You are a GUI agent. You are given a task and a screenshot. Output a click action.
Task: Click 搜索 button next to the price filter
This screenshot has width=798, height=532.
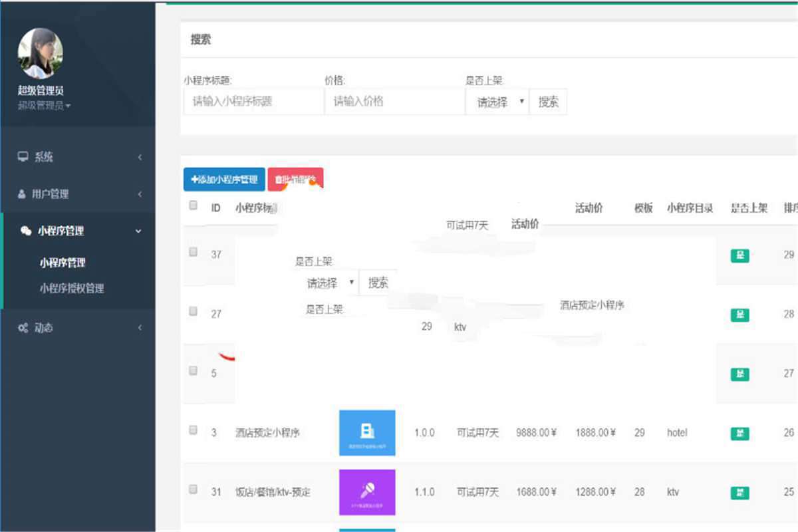(x=548, y=102)
